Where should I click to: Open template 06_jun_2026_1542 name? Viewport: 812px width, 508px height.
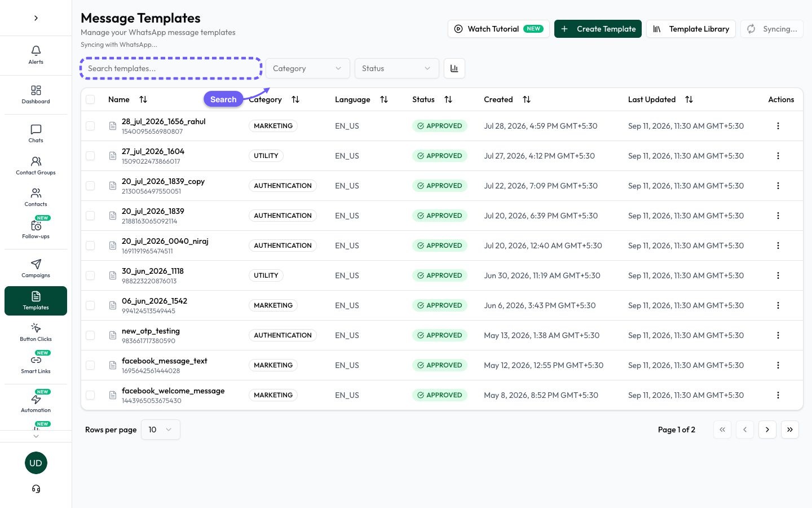pos(155,301)
